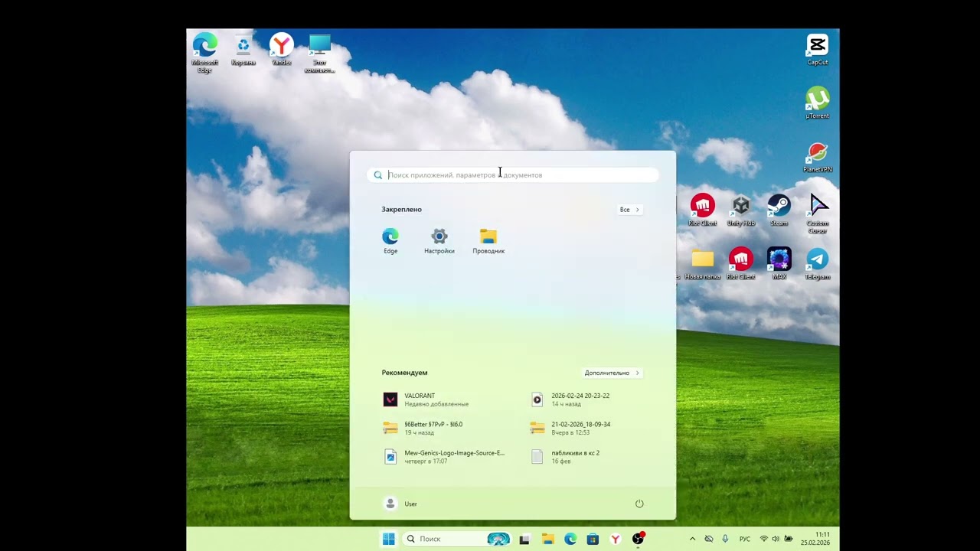Focus the Start menu search field
This screenshot has width=980, height=551.
pyautogui.click(x=513, y=175)
